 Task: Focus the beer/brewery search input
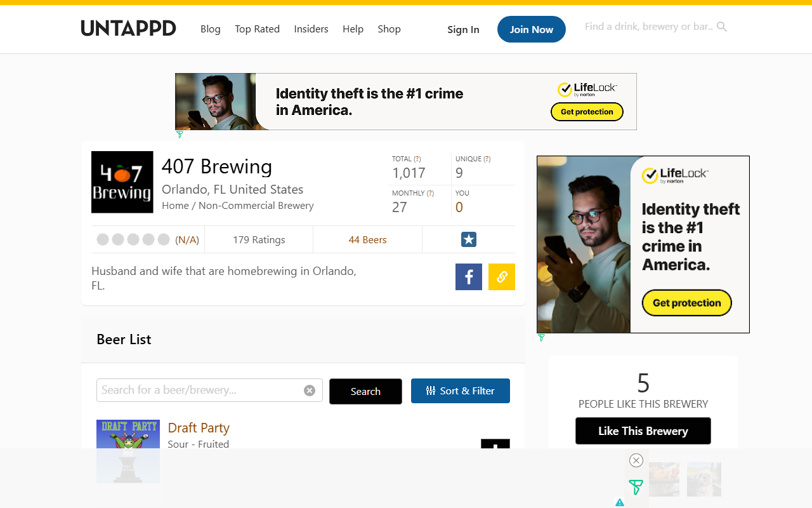(x=209, y=390)
